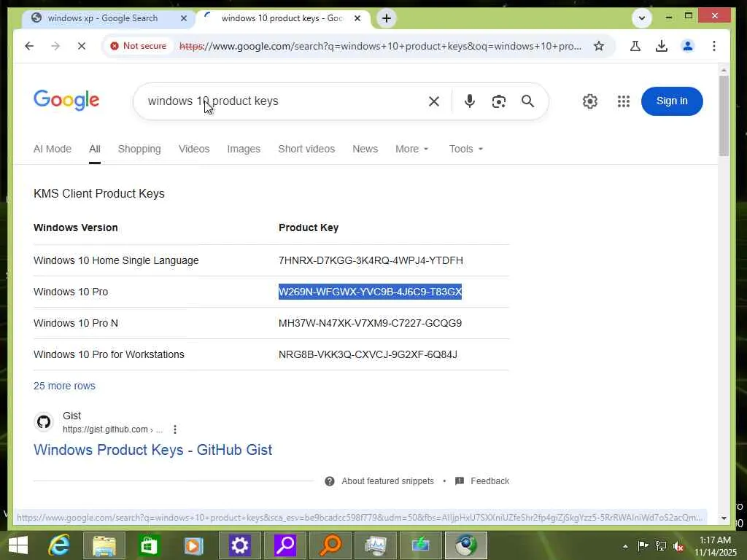Viewport: 747px width, 560px height.
Task: Stop loading the page with X button
Action: point(82,46)
